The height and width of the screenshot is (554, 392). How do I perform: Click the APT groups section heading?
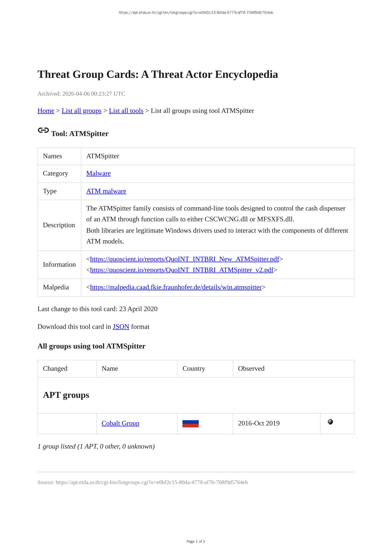coord(66,395)
